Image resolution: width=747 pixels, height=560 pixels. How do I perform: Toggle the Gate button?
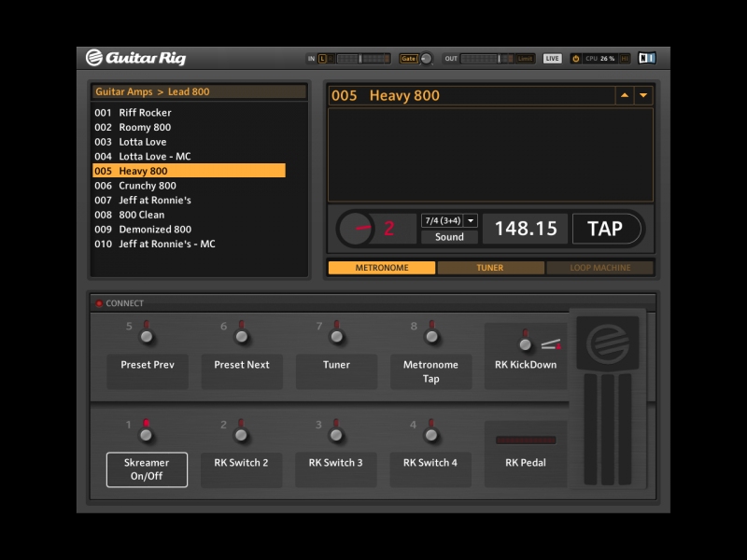[408, 58]
